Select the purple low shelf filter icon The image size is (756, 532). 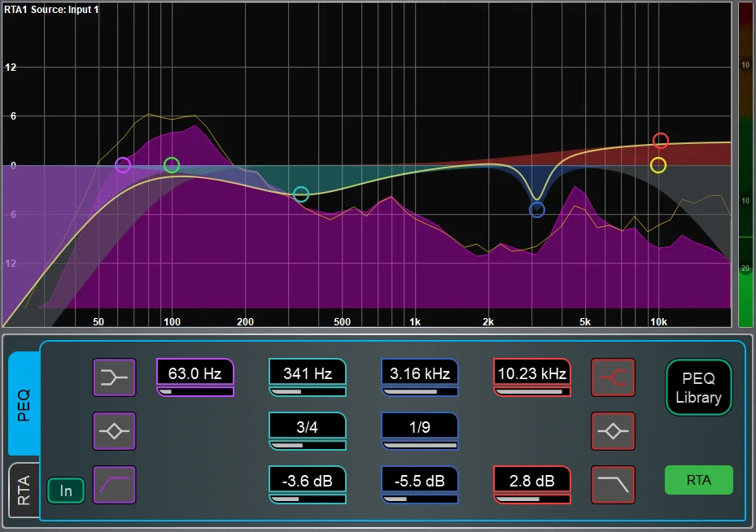[114, 377]
